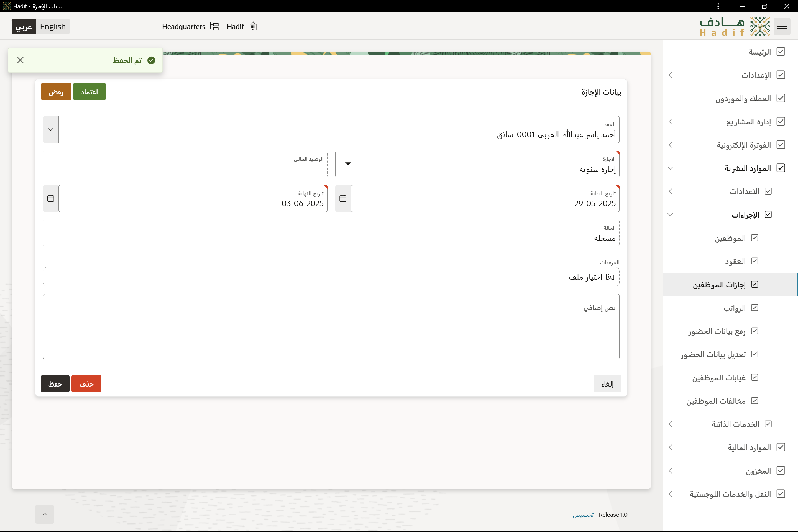Expand the الخدمات الذاتية sidebar section
The height and width of the screenshot is (532, 798).
coord(671,424)
